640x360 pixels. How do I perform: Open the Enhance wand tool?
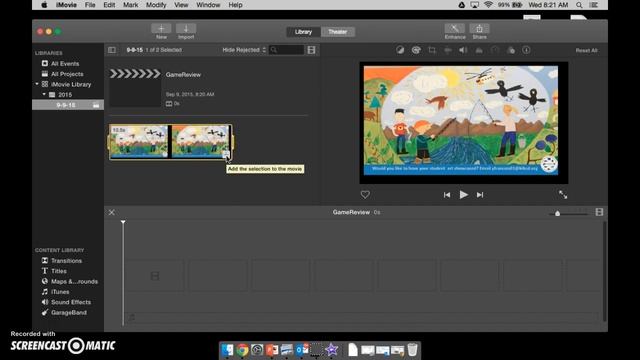pyautogui.click(x=454, y=29)
